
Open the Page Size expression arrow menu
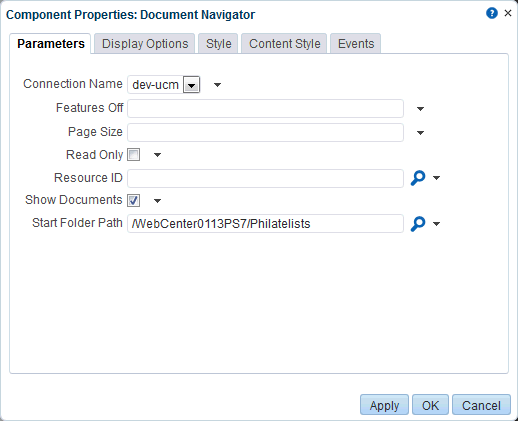tap(420, 133)
